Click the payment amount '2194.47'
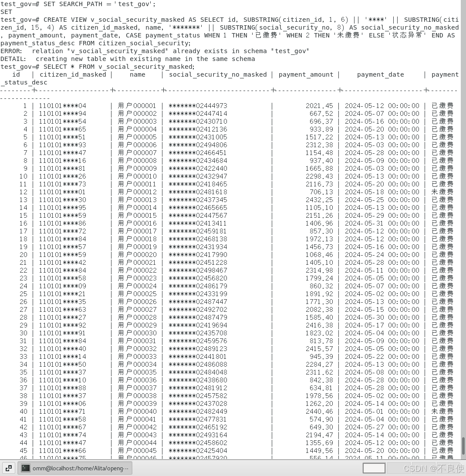 pos(319,435)
